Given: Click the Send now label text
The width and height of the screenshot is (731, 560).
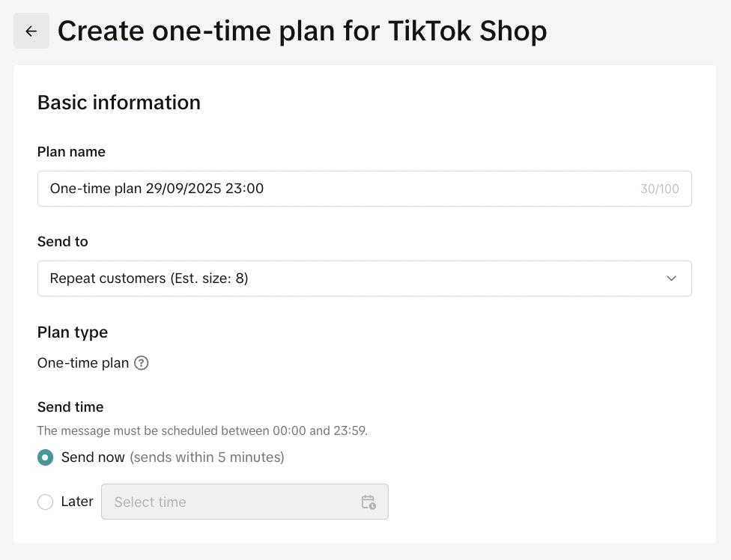Looking at the screenshot, I should pos(93,457).
